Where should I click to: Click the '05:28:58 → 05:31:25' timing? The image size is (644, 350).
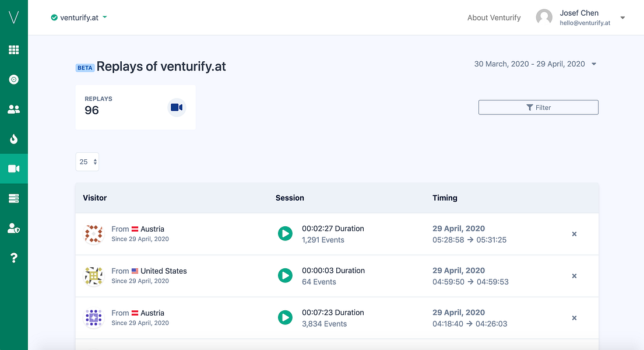pyautogui.click(x=469, y=240)
